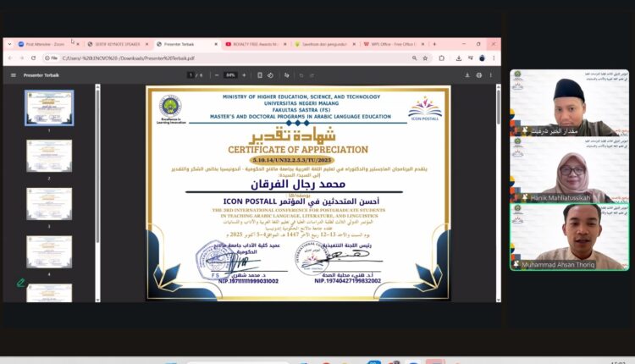Select page 3 thumbnail in sidebar

click(49, 203)
